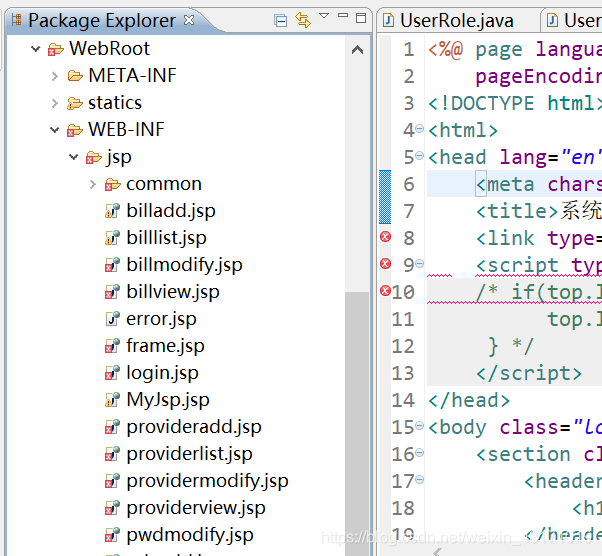Select providermodify.jsp file name
The image size is (602, 556).
(x=207, y=482)
